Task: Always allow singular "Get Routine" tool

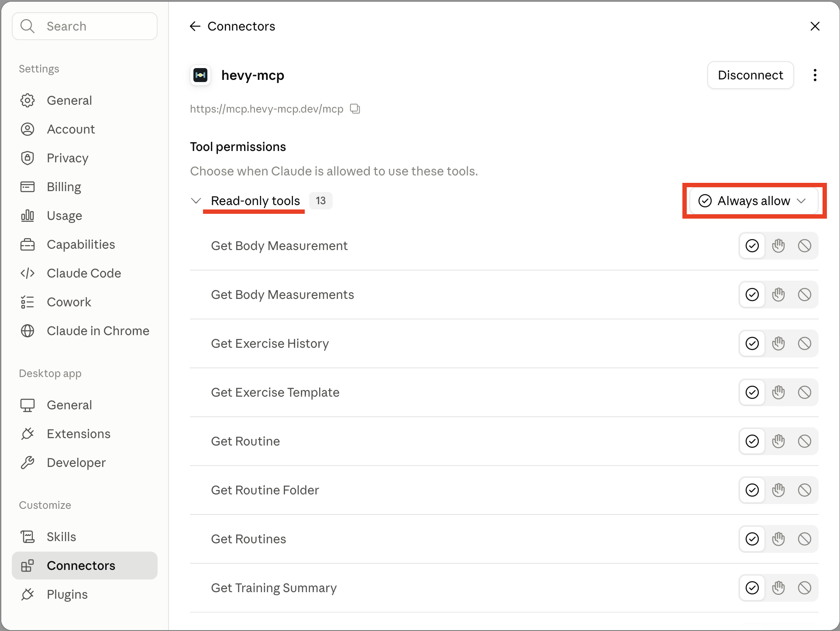Action: coord(752,441)
